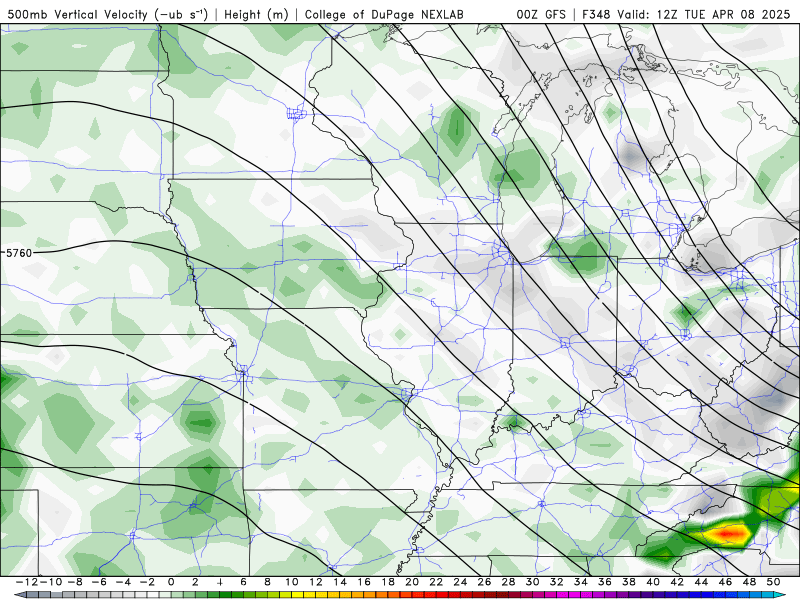Image resolution: width=800 pixels, height=600 pixels.
Task: Click the "12" color scale label
Action: tap(316, 582)
